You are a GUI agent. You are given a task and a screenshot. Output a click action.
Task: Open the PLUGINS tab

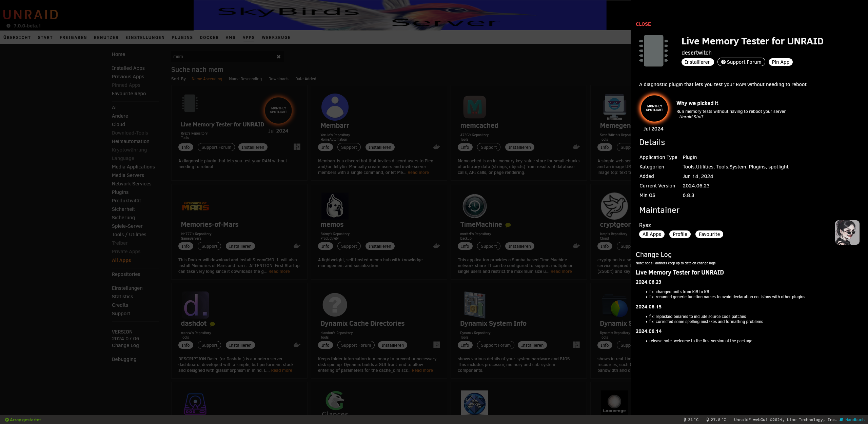[182, 38]
